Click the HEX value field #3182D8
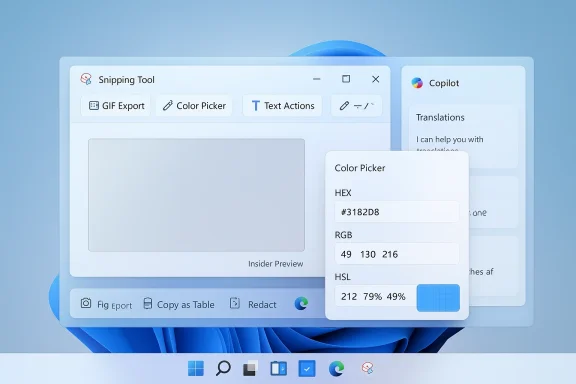The height and width of the screenshot is (384, 576). coord(397,212)
